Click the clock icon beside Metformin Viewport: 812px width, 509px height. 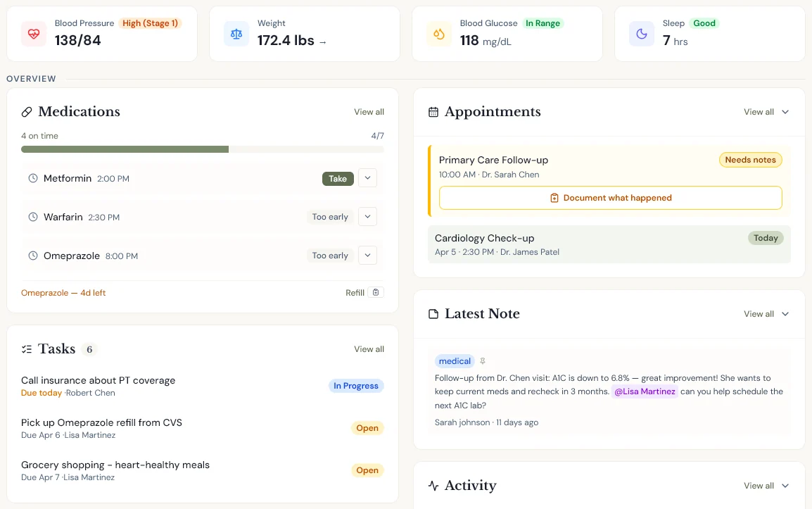point(32,178)
